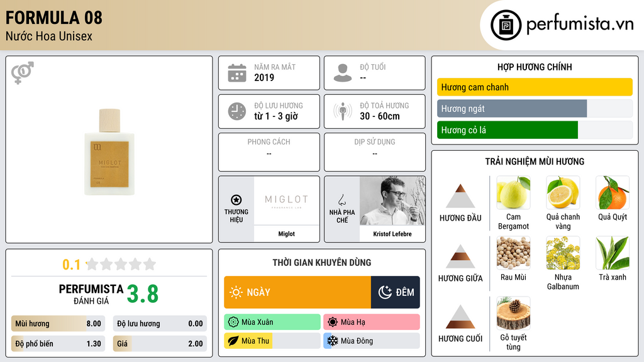Click the '30 - 60cm' sillage value

coord(380,116)
